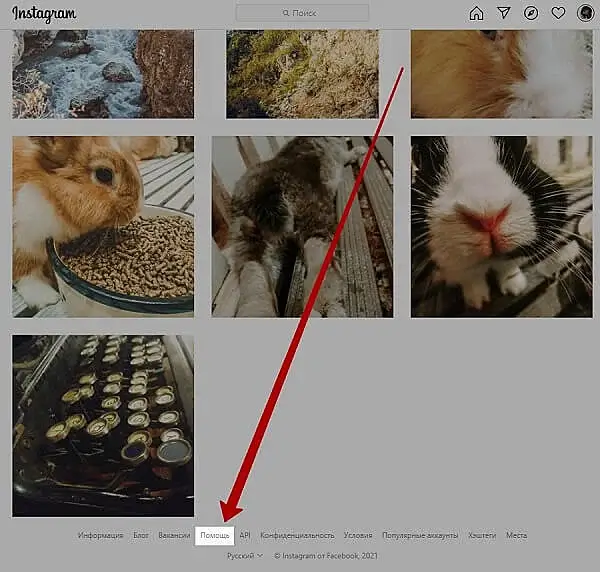The width and height of the screenshot is (600, 572).
Task: Click the API footer link
Action: (x=245, y=536)
